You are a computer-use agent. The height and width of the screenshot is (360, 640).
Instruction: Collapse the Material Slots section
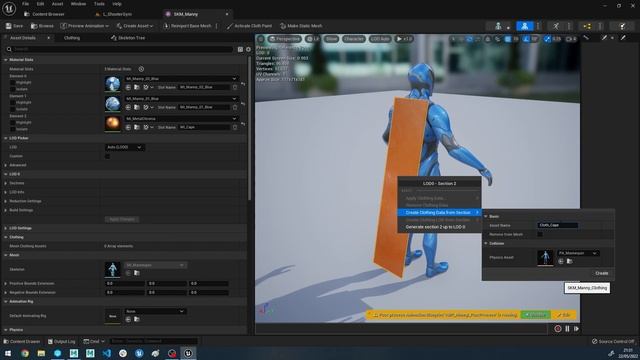pyautogui.click(x=6, y=60)
